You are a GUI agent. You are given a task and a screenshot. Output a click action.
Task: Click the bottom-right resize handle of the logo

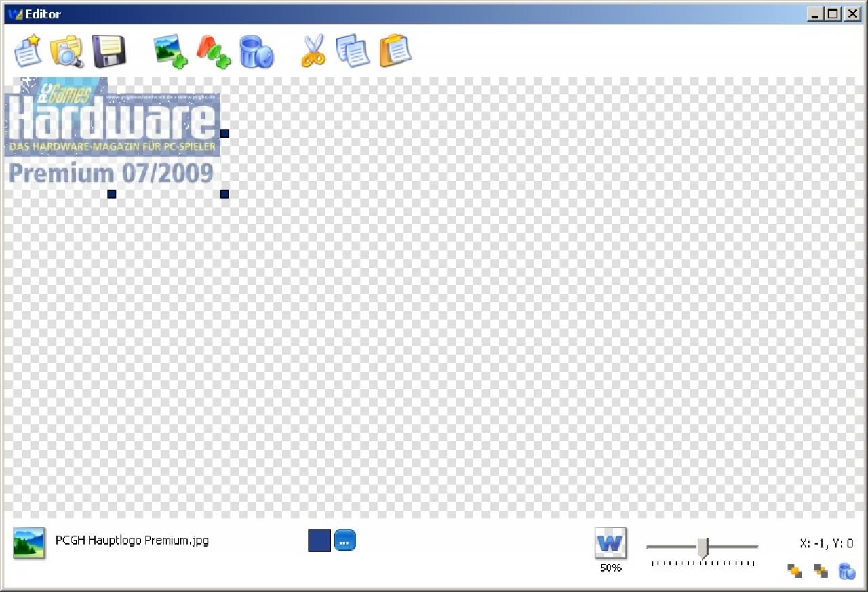point(224,194)
